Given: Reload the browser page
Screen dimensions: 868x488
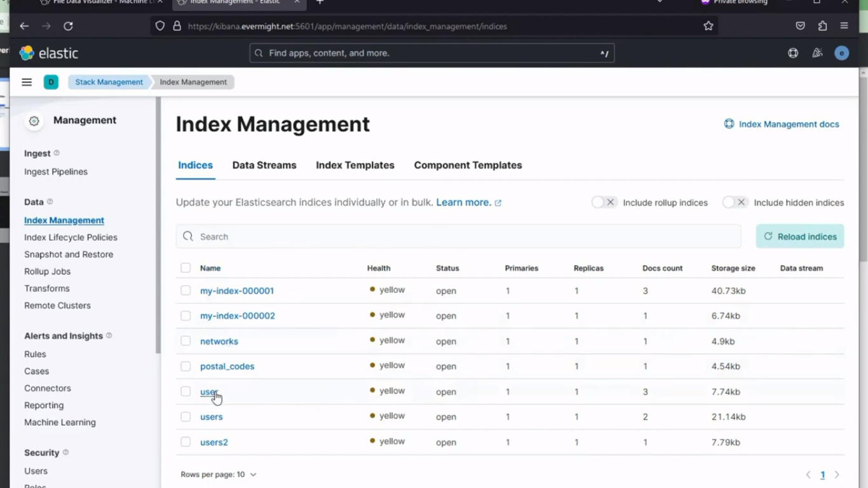Looking at the screenshot, I should pyautogui.click(x=68, y=26).
